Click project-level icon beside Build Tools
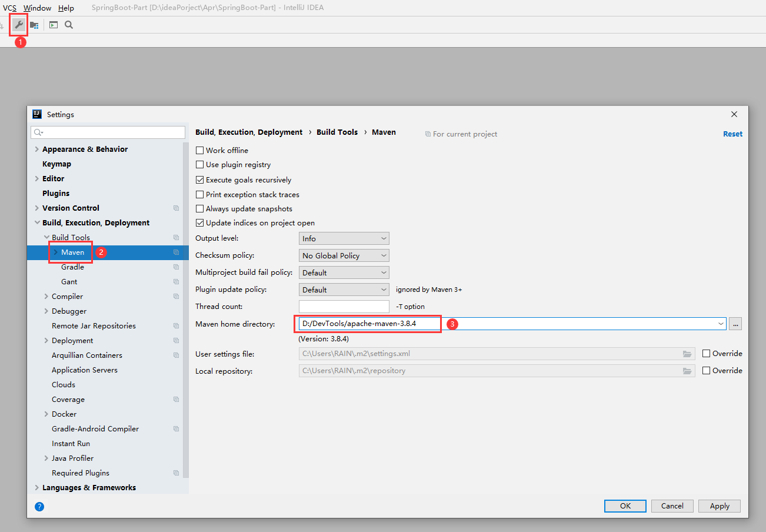 176,237
